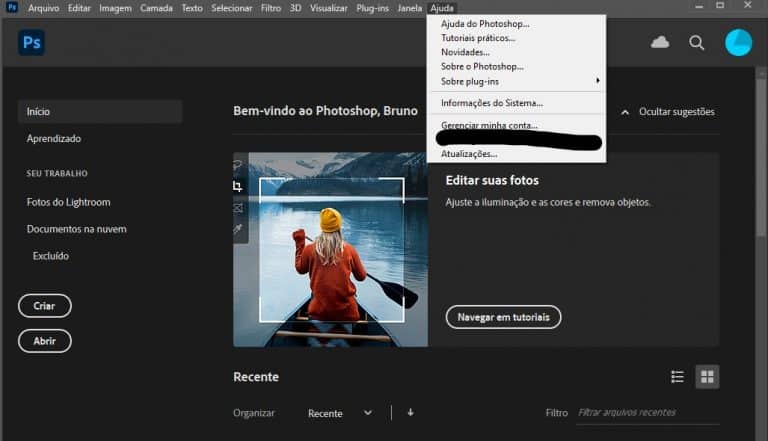Open the Arquivo menu
768x441 pixels.
tap(44, 8)
